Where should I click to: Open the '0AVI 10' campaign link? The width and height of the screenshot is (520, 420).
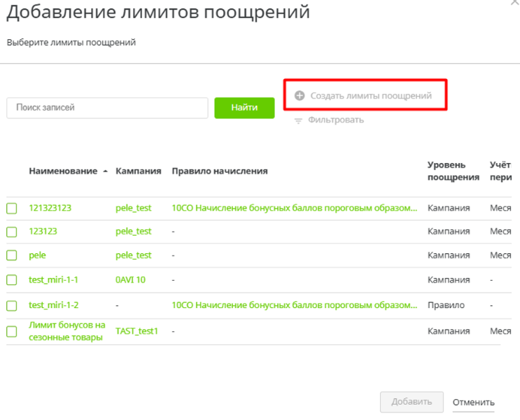[130, 280]
